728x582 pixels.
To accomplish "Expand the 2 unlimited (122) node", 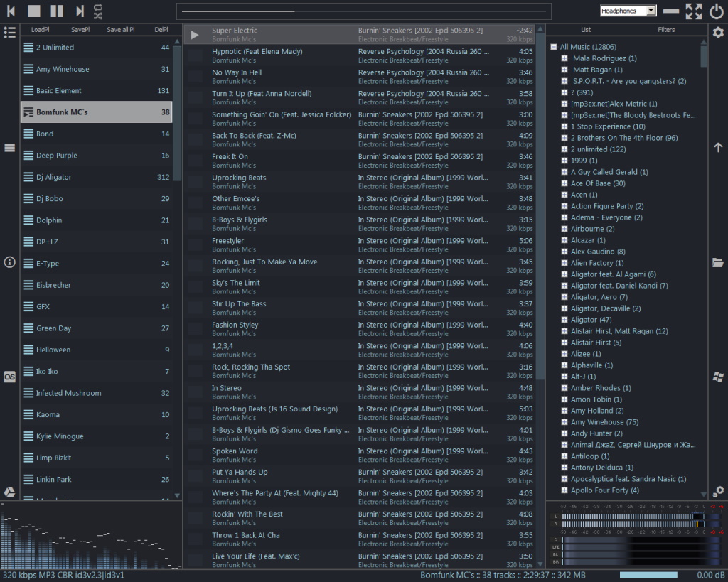I will click(564, 149).
